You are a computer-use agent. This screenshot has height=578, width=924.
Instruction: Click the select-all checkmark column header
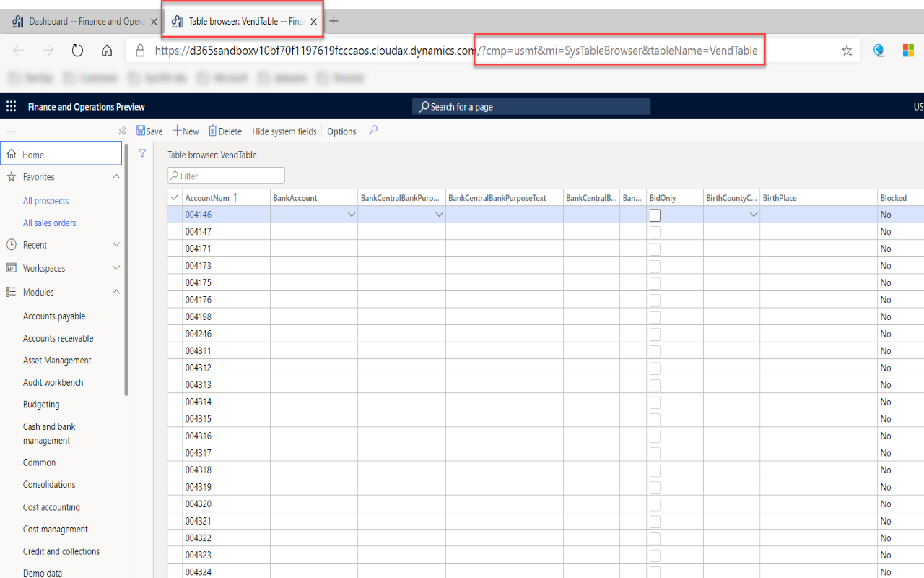(x=174, y=197)
